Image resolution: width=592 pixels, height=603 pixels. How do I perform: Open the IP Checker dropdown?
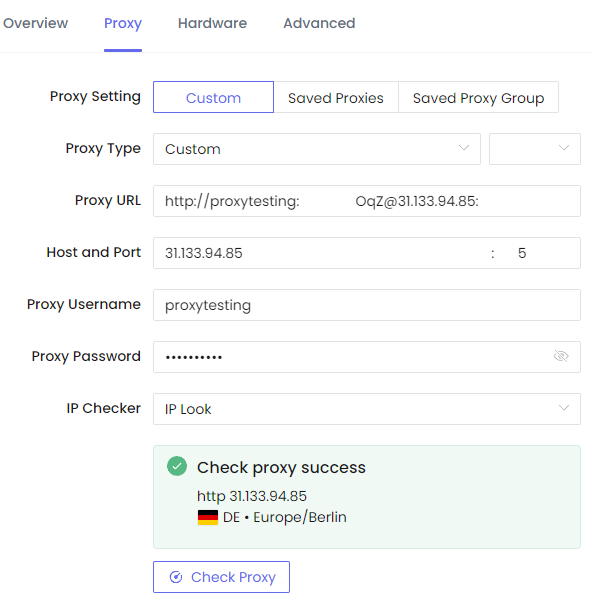367,409
